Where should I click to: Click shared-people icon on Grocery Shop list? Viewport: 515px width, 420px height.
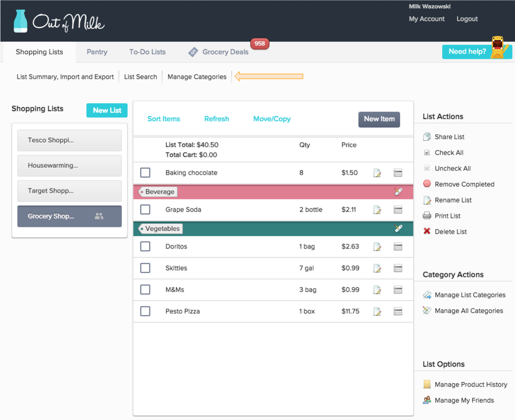pyautogui.click(x=99, y=216)
